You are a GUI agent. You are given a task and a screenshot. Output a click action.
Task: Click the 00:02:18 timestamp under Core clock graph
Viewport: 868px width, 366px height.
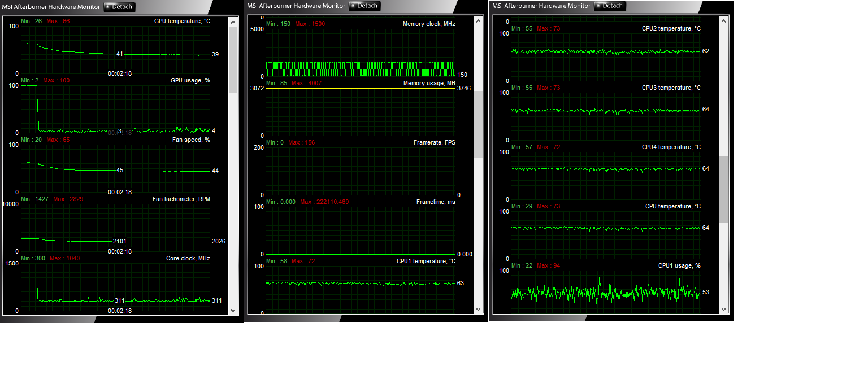(x=120, y=311)
